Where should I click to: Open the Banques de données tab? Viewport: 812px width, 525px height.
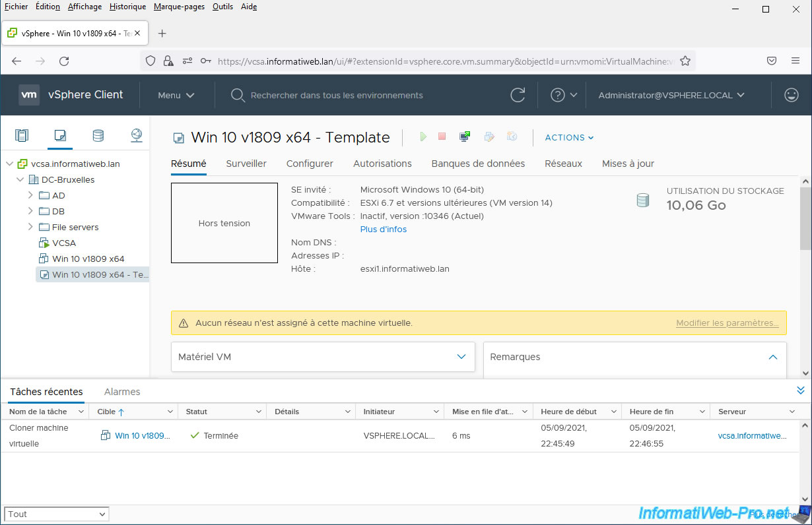click(478, 164)
